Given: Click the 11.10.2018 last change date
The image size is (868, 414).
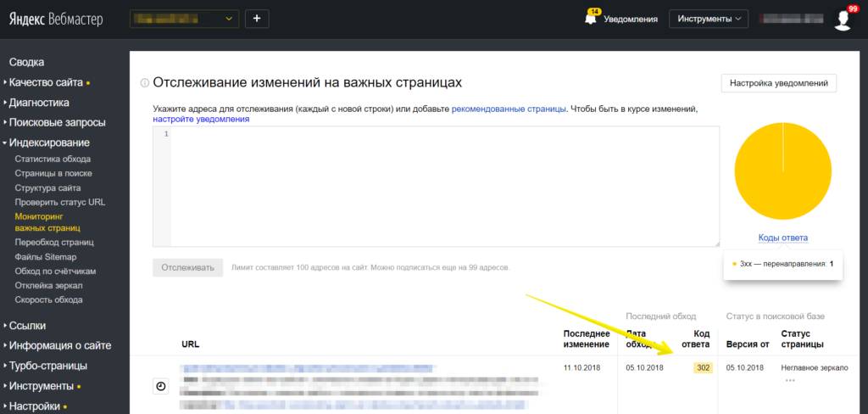Looking at the screenshot, I should pyautogui.click(x=581, y=368).
